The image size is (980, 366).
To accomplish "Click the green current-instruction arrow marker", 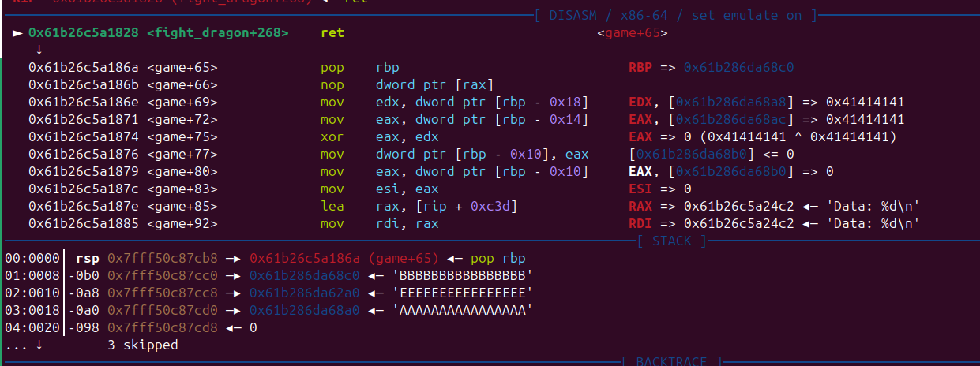I will [x=17, y=33].
